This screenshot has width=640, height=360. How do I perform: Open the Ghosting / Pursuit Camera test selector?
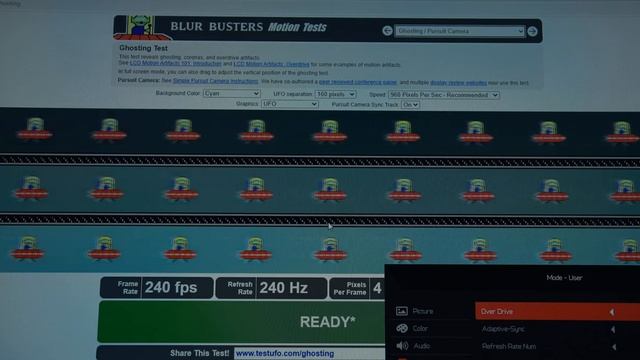pyautogui.click(x=460, y=31)
